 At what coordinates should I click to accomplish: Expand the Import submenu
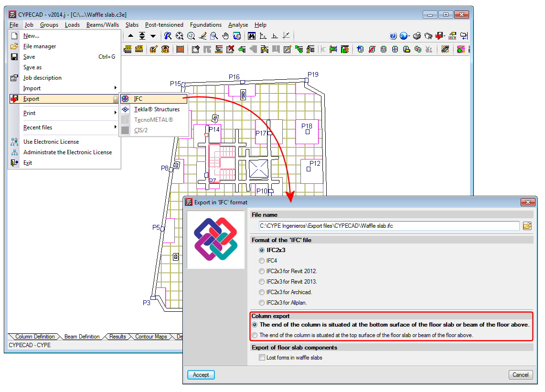click(x=64, y=88)
